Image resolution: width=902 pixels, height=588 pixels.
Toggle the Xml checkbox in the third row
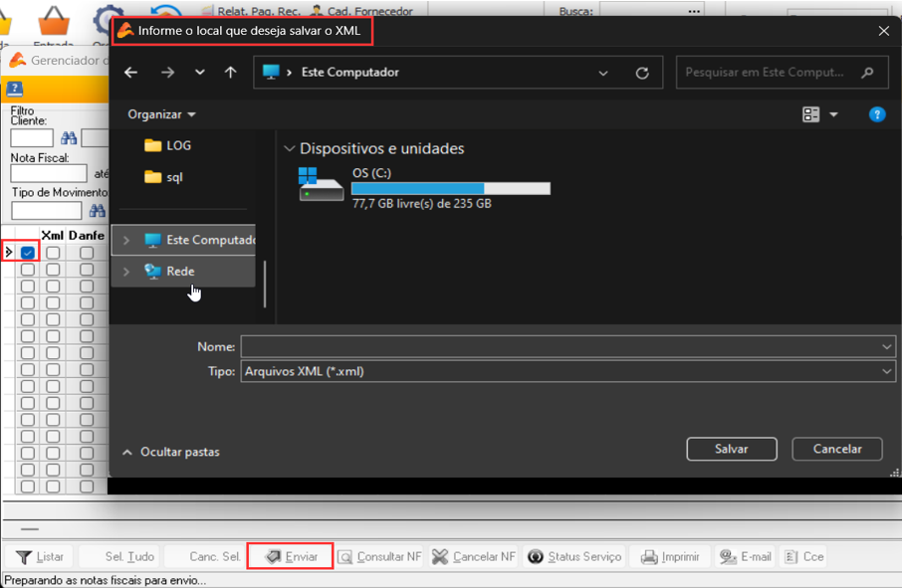[53, 287]
